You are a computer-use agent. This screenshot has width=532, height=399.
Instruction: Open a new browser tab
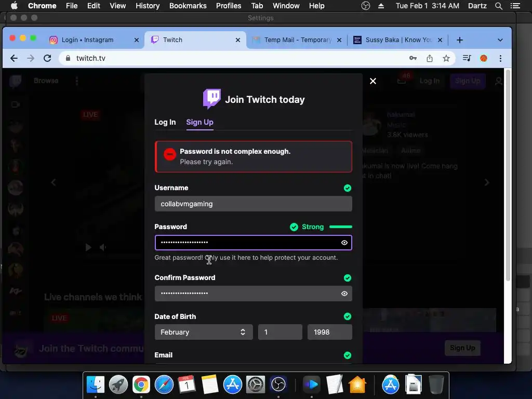[x=460, y=40]
